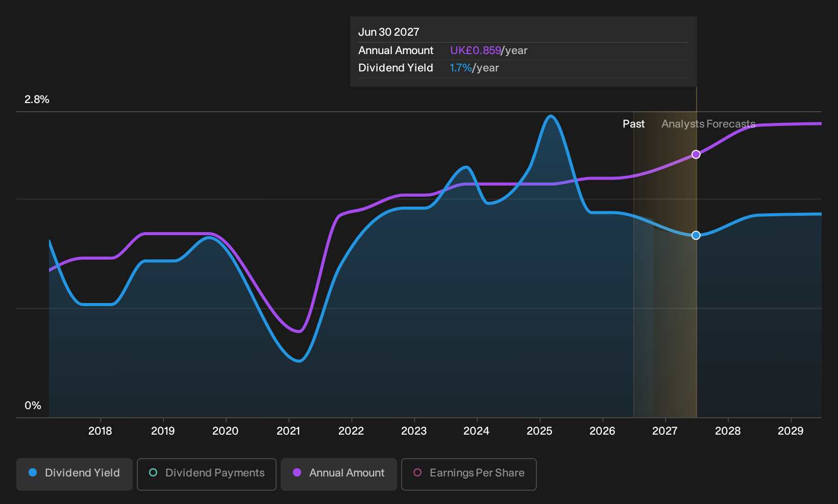Image resolution: width=838 pixels, height=504 pixels.
Task: Click the 2021 x-axis label
Action: point(288,431)
